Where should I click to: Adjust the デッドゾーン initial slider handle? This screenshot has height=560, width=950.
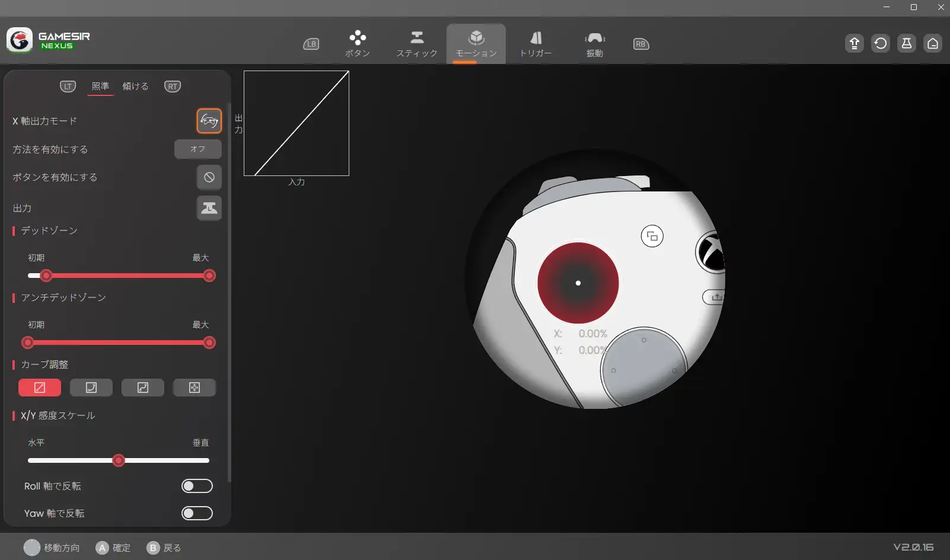click(x=46, y=276)
